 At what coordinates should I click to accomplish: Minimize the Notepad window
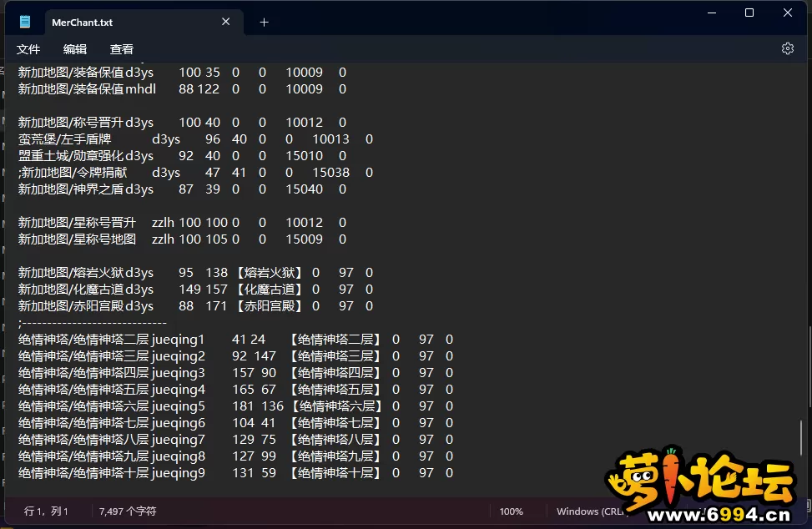(712, 13)
